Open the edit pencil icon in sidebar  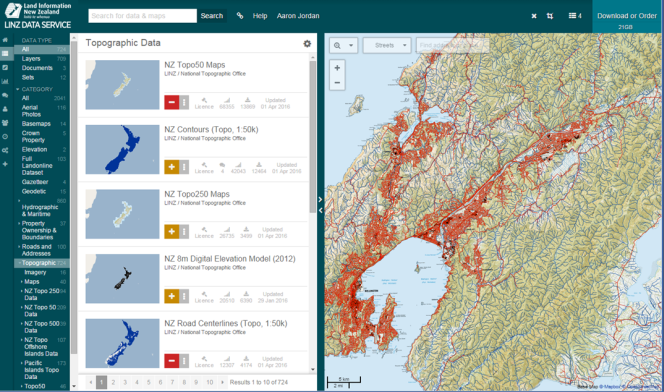click(x=5, y=67)
